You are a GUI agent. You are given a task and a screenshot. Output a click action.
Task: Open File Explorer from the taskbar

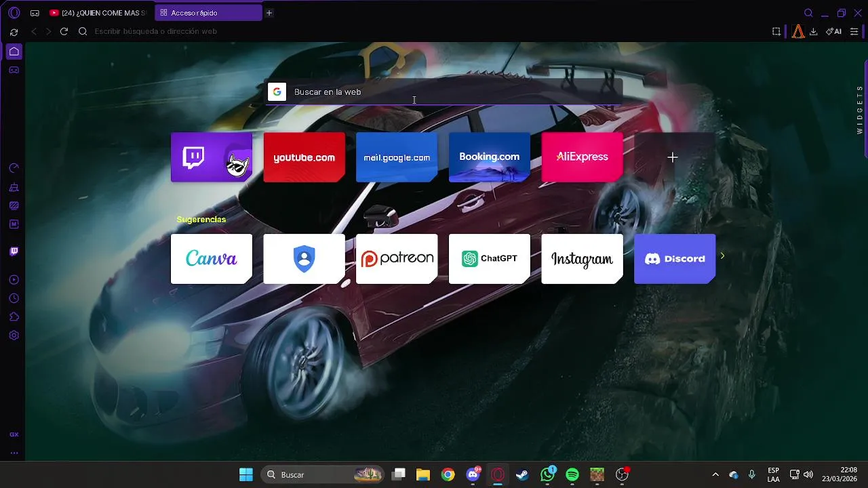[x=423, y=474]
